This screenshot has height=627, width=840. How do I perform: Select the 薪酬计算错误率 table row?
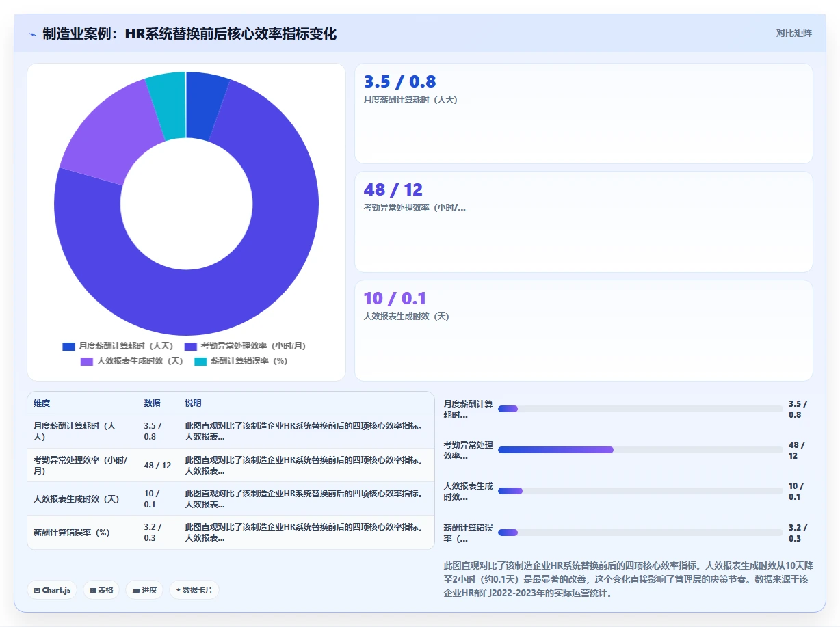(x=231, y=533)
